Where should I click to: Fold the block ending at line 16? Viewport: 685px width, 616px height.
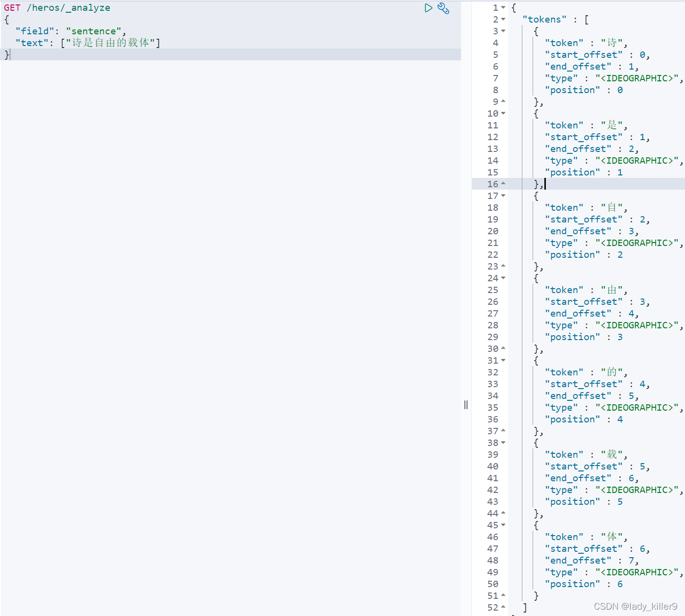(503, 184)
